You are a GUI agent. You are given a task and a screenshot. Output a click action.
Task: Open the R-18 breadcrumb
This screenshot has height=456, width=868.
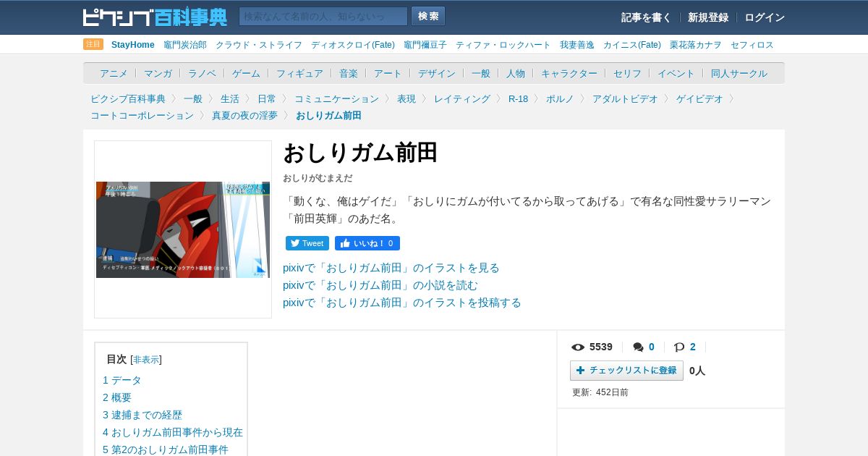[518, 98]
